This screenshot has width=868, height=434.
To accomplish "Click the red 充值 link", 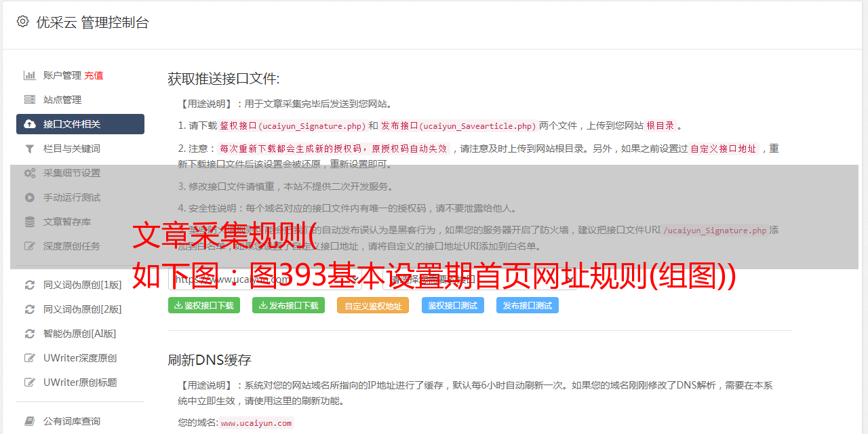I will (x=94, y=75).
